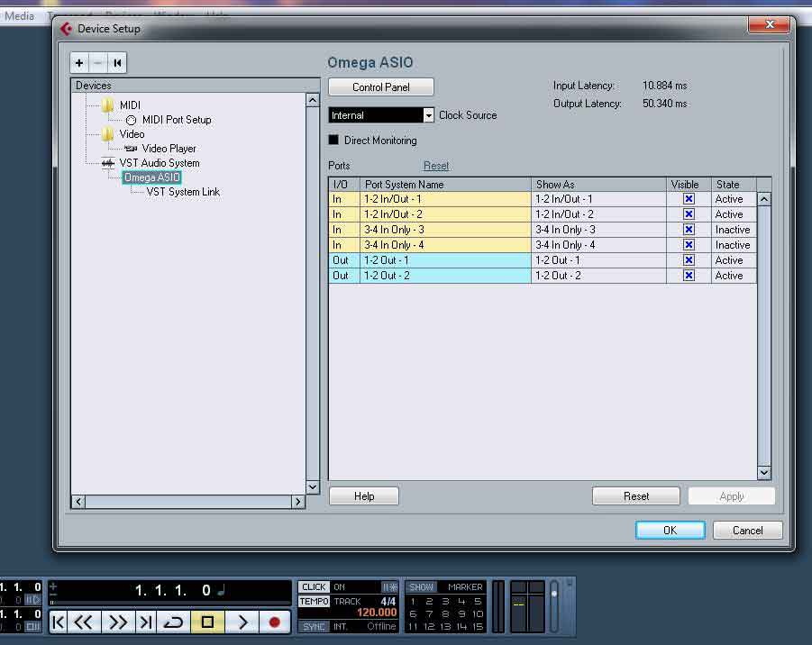812x645 pixels.
Task: Click the red record button
Action: coord(275,622)
